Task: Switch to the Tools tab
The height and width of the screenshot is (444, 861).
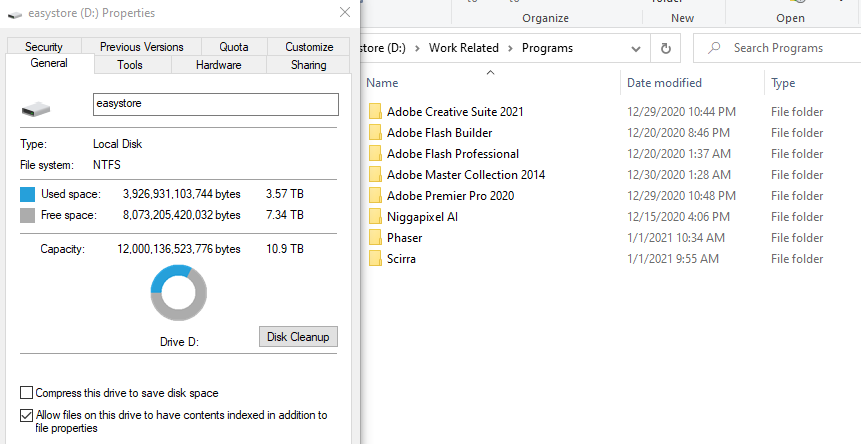Action: tap(130, 65)
